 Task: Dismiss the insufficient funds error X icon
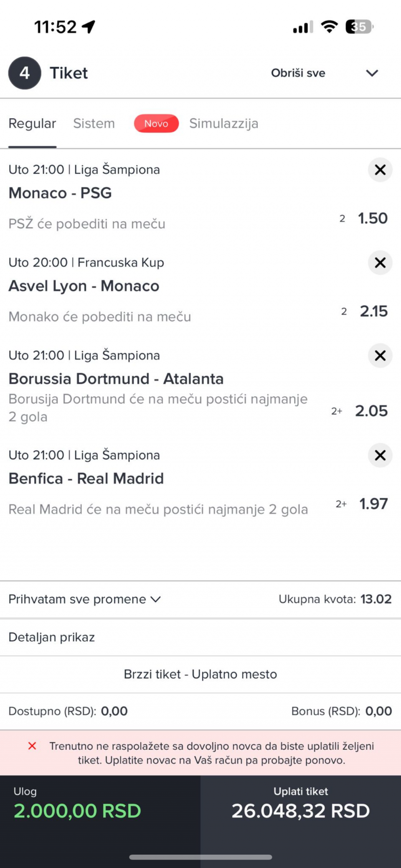click(32, 746)
